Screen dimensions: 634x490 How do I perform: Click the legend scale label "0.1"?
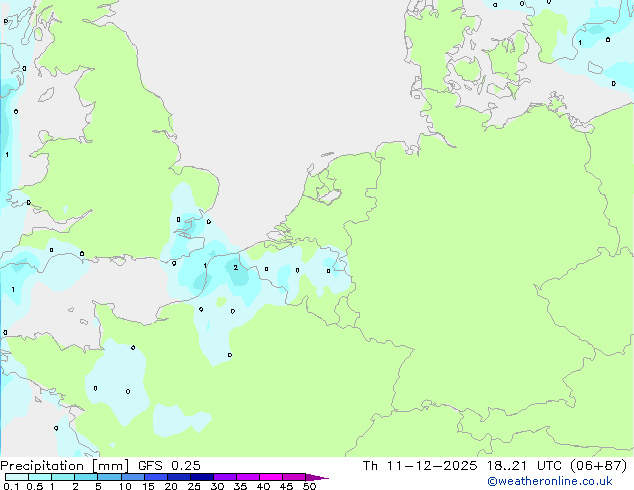[x=11, y=486]
